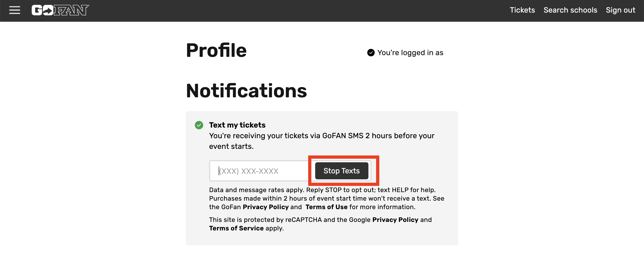This screenshot has width=644, height=253.
Task: Click the Text my tickets label
Action: 237,125
